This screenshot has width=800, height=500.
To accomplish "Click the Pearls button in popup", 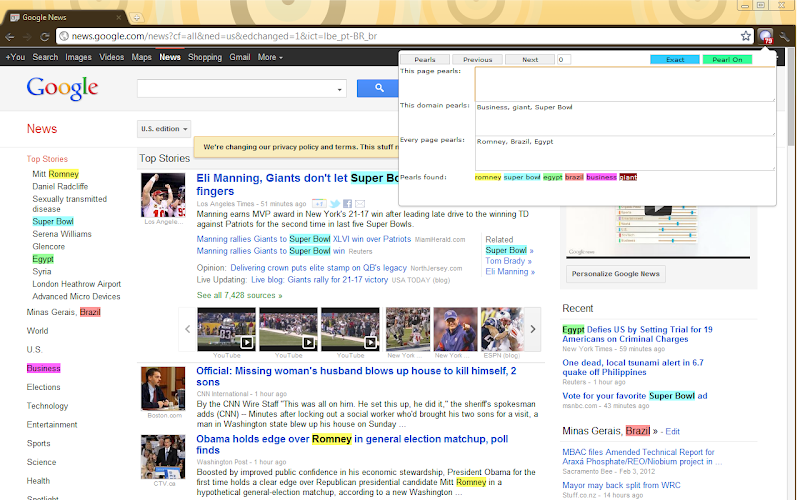I will [424, 60].
